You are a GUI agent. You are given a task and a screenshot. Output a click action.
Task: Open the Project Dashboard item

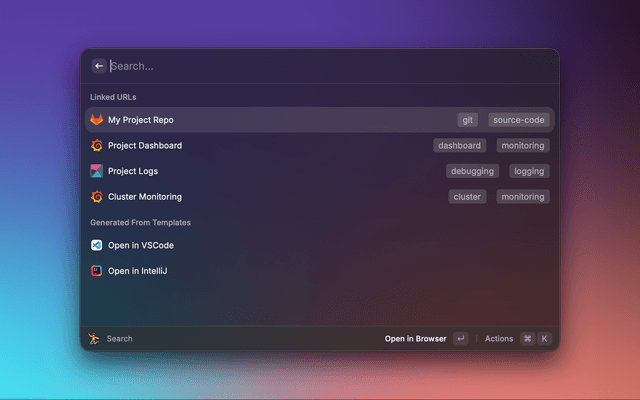[145, 145]
